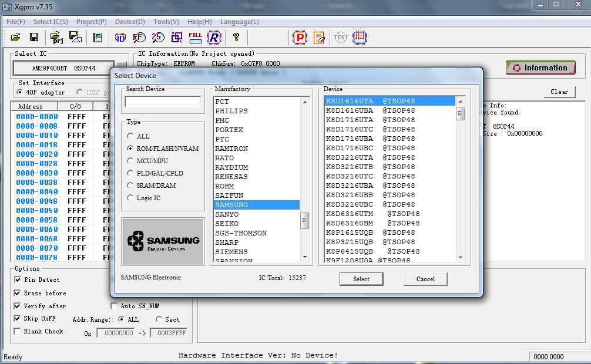Click the Manufactory list scrollbar thumb
The height and width of the screenshot is (364, 591).
click(x=304, y=220)
